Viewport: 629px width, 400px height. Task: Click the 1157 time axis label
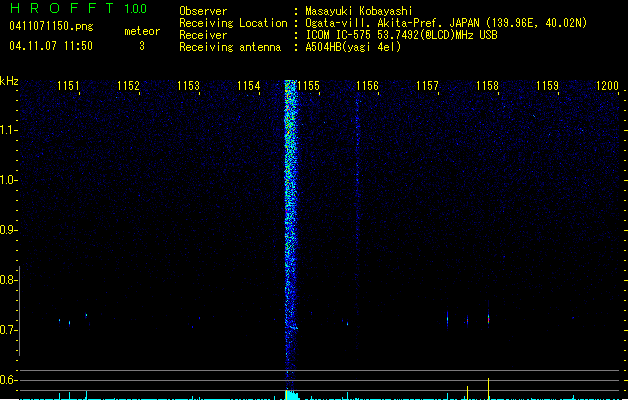pyautogui.click(x=427, y=86)
